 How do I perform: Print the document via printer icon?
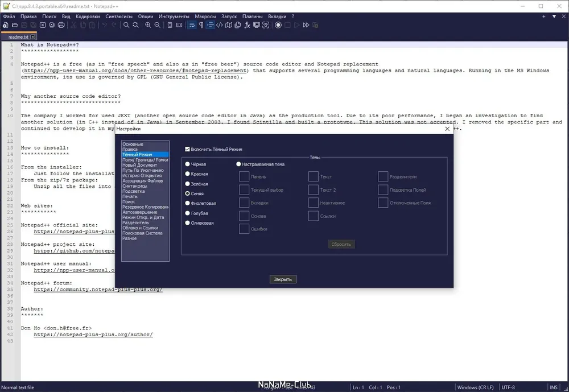click(61, 25)
